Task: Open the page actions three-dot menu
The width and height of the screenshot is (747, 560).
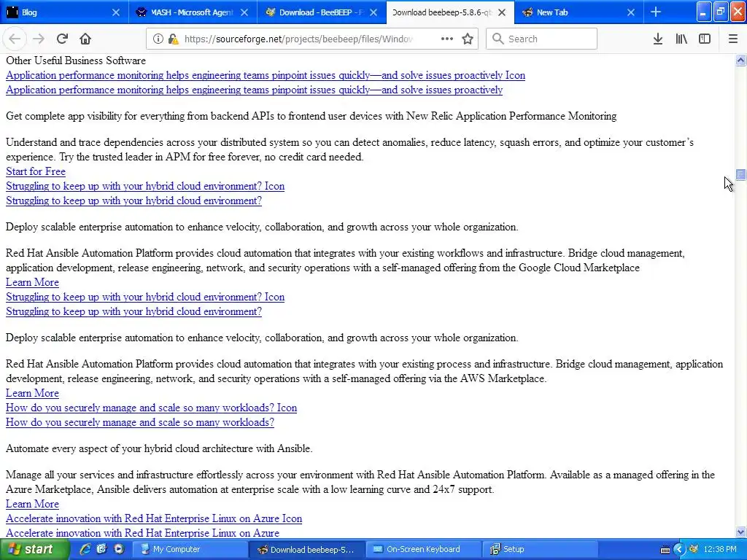Action: [x=447, y=39]
